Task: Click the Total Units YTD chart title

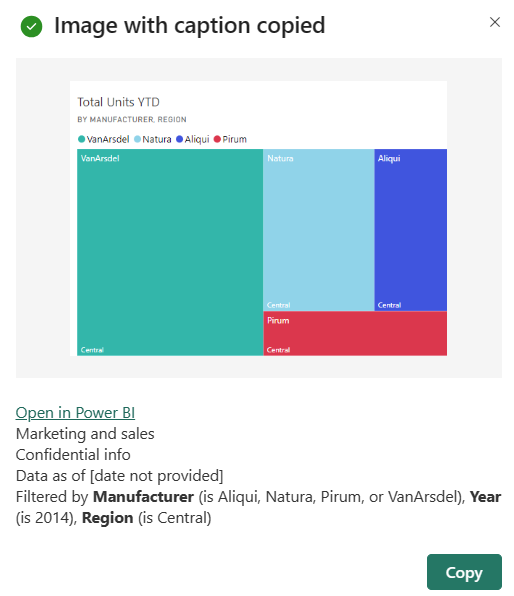Action: [118, 102]
